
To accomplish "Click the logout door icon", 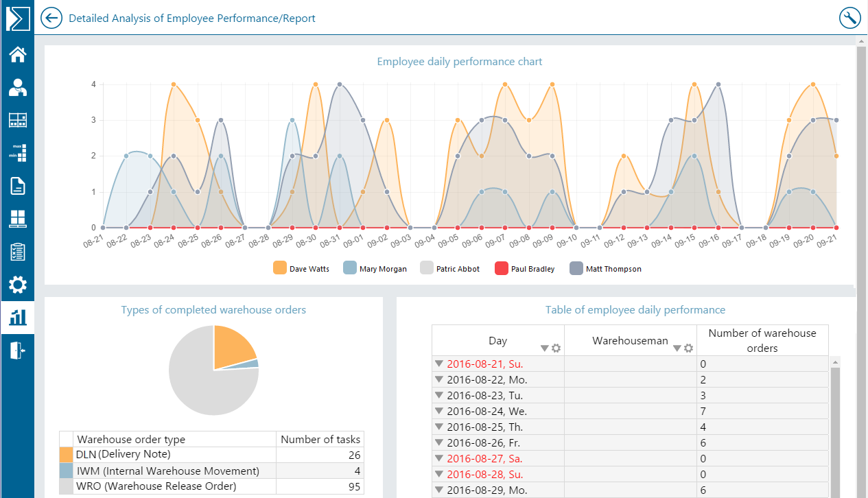I will [x=17, y=350].
